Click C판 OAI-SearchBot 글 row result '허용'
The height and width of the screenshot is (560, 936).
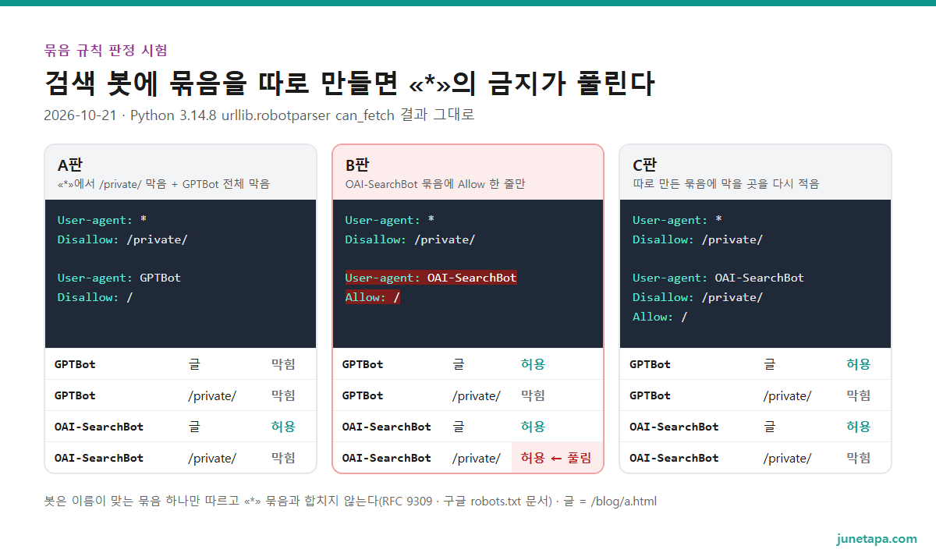pos(859,427)
